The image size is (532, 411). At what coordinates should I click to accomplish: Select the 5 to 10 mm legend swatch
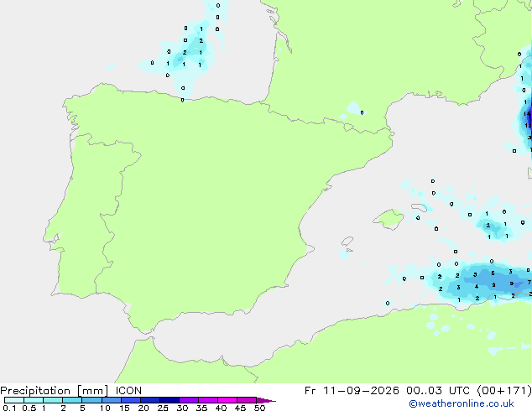[91, 400]
